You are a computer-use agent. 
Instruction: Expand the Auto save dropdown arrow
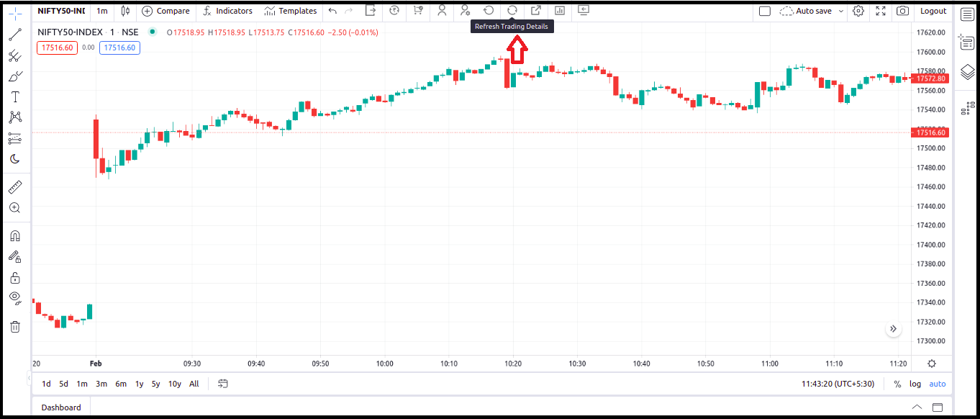click(x=840, y=12)
